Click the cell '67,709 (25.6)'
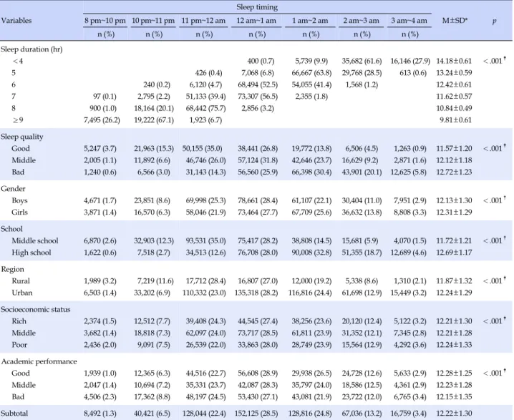Viewport: 514px width, 420px height. point(311,213)
